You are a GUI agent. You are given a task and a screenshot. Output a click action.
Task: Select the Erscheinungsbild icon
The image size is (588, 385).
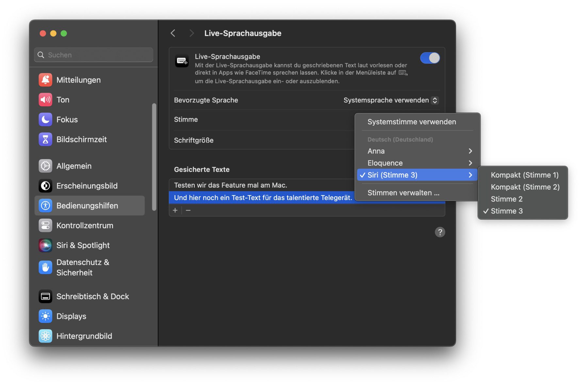pyautogui.click(x=45, y=186)
